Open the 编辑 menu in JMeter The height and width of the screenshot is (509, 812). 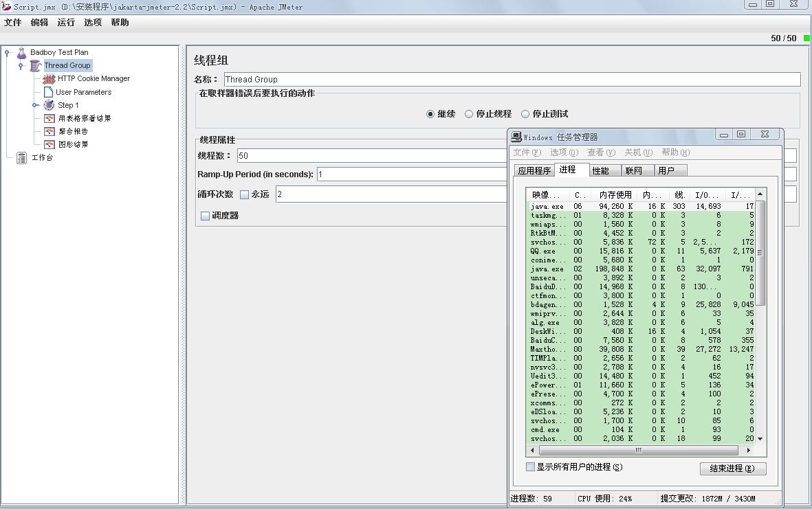pyautogui.click(x=39, y=22)
